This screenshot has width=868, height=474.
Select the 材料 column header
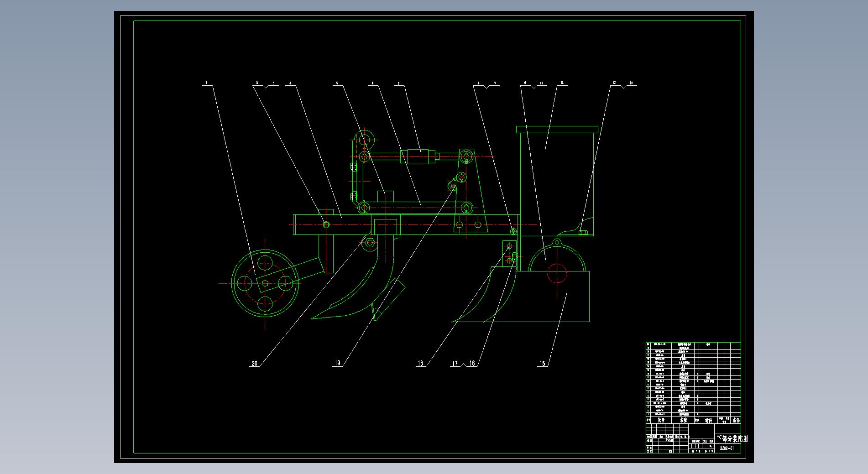[708, 420]
